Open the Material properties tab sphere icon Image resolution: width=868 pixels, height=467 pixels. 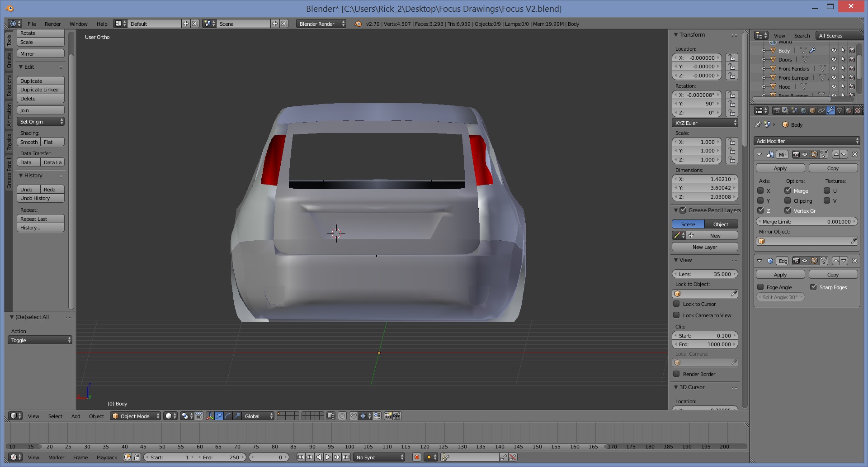click(849, 110)
